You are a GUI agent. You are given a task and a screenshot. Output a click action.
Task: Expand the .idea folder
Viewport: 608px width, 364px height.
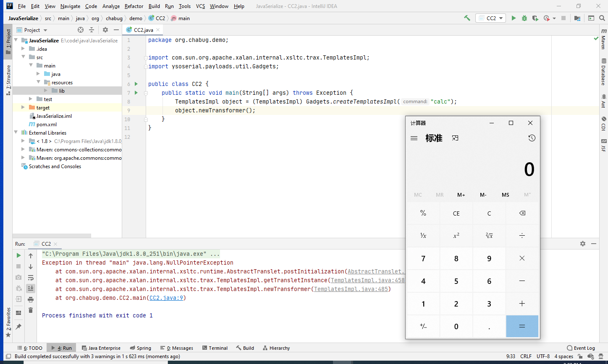click(x=24, y=49)
